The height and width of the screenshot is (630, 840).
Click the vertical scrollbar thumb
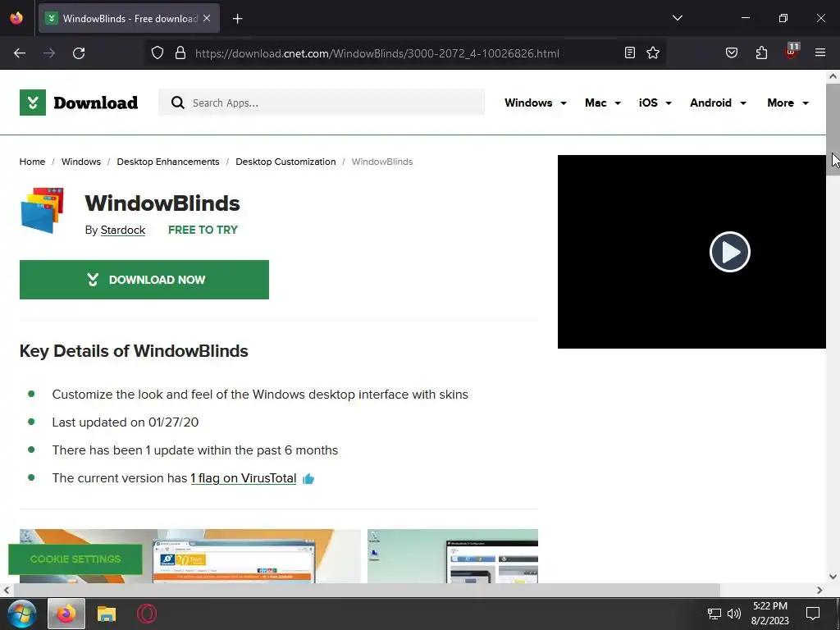[833, 129]
